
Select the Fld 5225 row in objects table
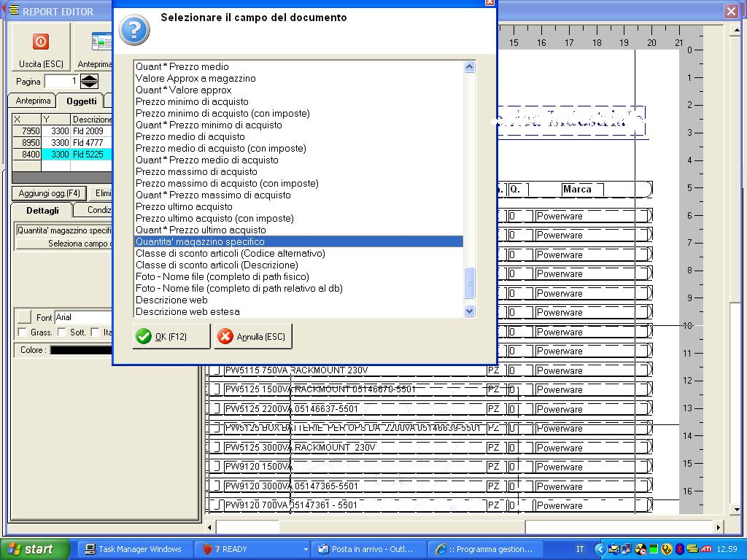click(x=62, y=155)
